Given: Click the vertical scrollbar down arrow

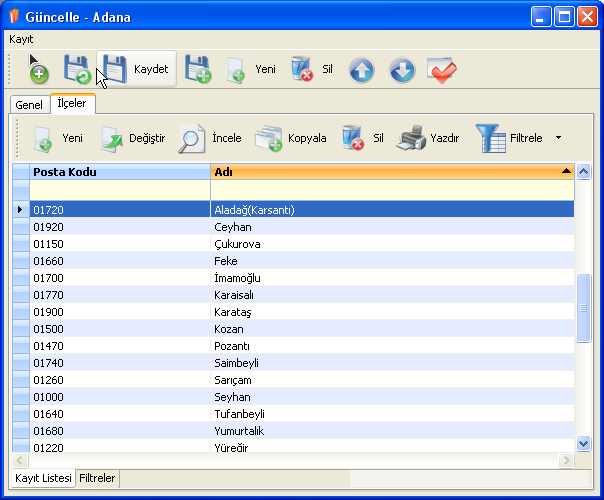Looking at the screenshot, I should 584,442.
